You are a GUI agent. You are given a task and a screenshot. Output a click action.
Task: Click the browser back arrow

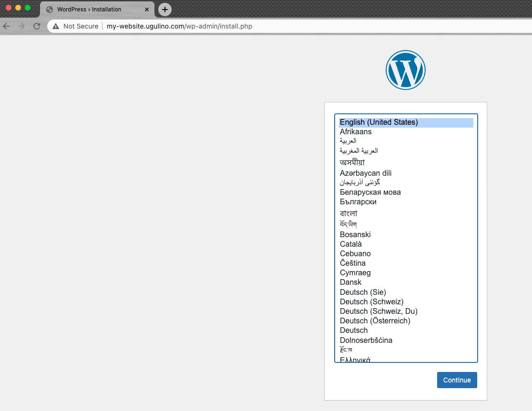coord(7,26)
